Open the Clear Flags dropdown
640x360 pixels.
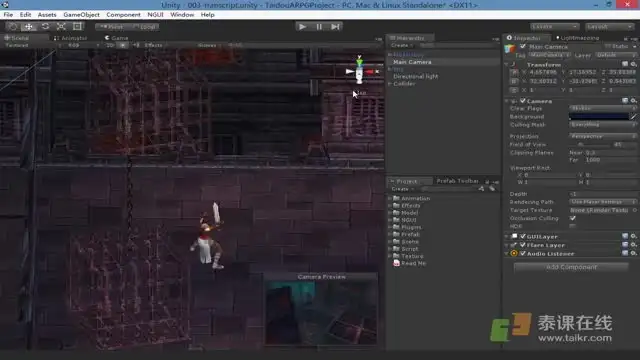603,109
